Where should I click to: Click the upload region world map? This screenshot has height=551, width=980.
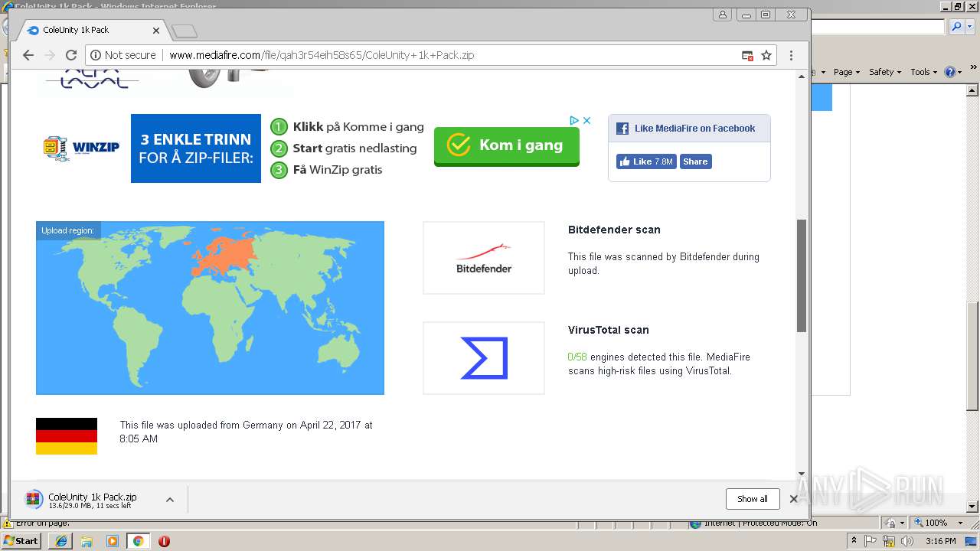pyautogui.click(x=210, y=308)
